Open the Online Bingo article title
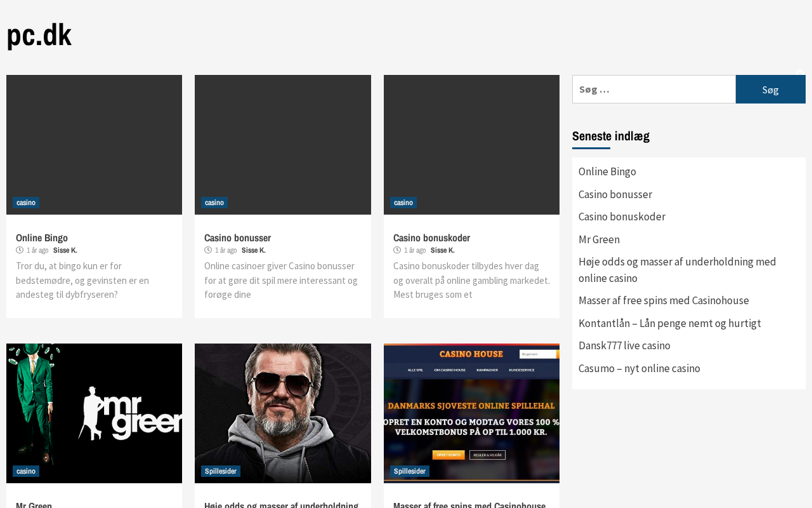Image resolution: width=812 pixels, height=508 pixels. pyautogui.click(x=42, y=237)
